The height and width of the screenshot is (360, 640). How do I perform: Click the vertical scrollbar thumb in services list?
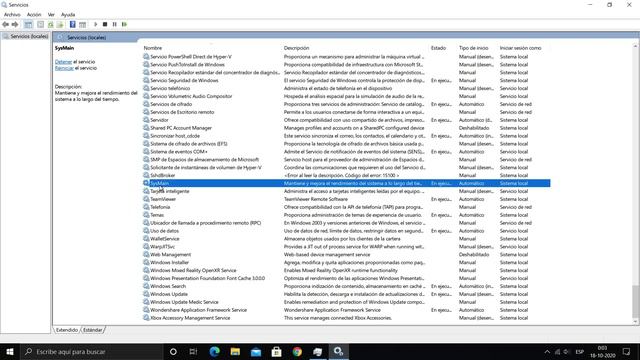[635, 301]
